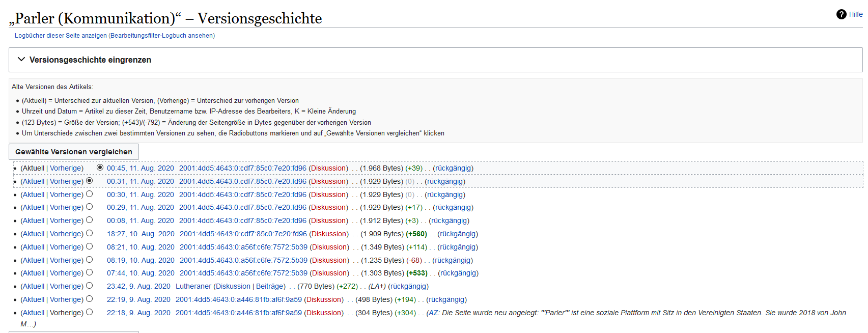Open the 00:29, 11. Aug. 2020 revision
Image resolution: width=868 pixels, height=333 pixels.
(x=141, y=208)
